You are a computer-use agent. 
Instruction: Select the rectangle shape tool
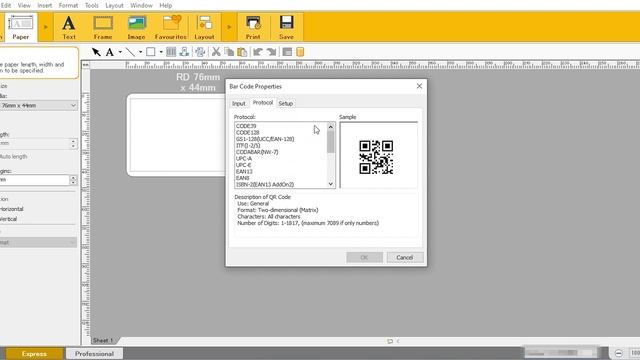tap(151, 52)
